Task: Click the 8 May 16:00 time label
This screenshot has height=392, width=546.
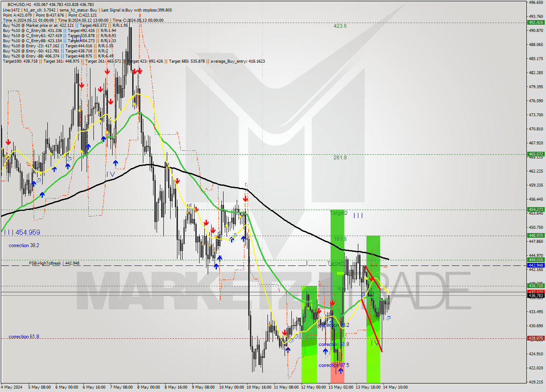Action: (x=177, y=387)
